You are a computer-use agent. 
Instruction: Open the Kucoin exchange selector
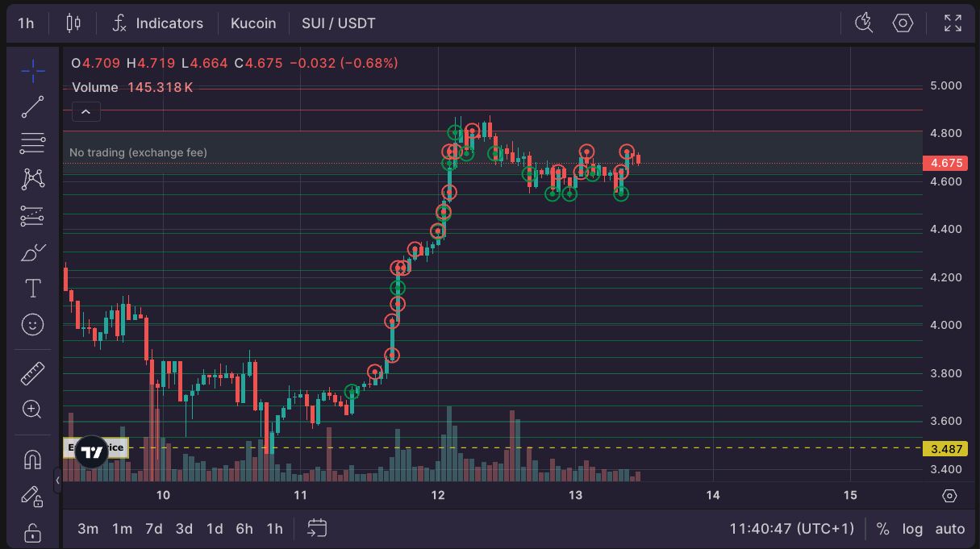253,23
